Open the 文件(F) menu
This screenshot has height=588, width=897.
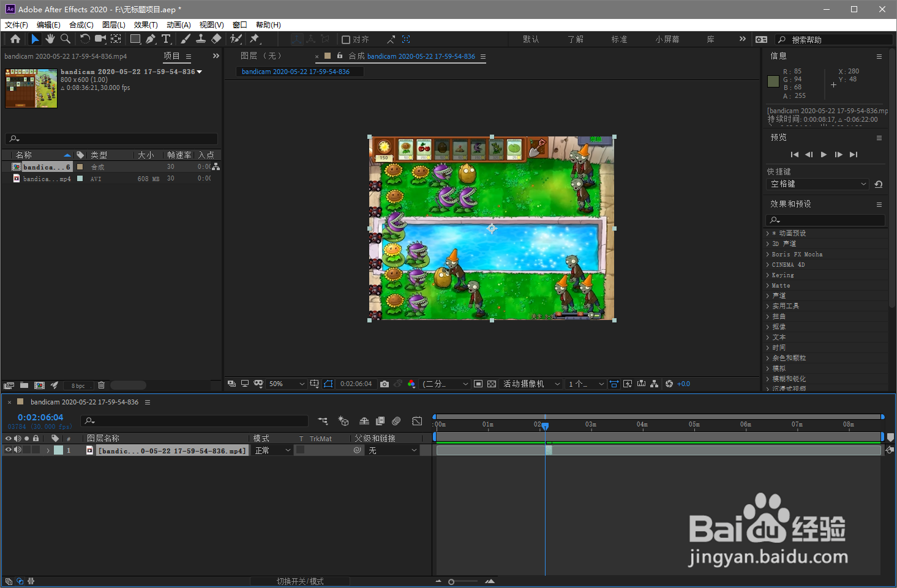tap(17, 25)
